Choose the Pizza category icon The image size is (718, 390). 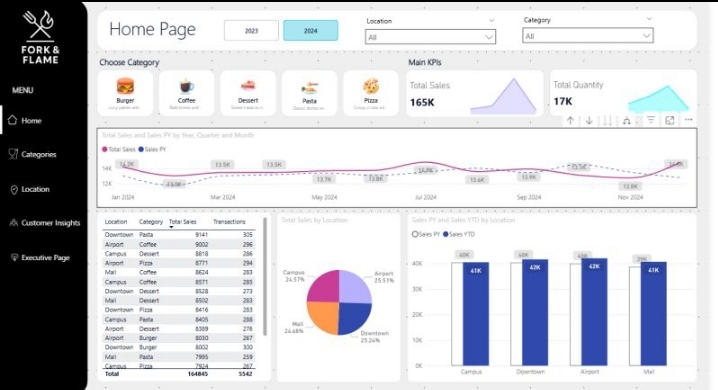coord(370,86)
